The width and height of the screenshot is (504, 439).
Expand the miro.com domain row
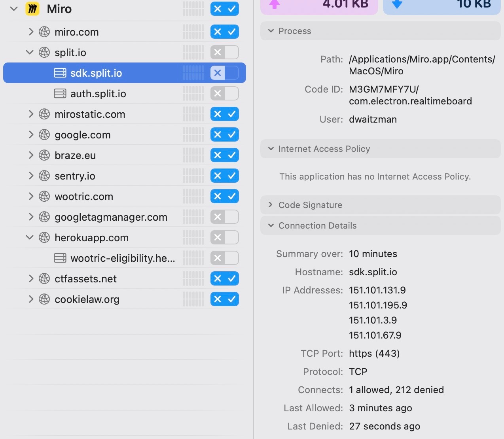(x=31, y=32)
